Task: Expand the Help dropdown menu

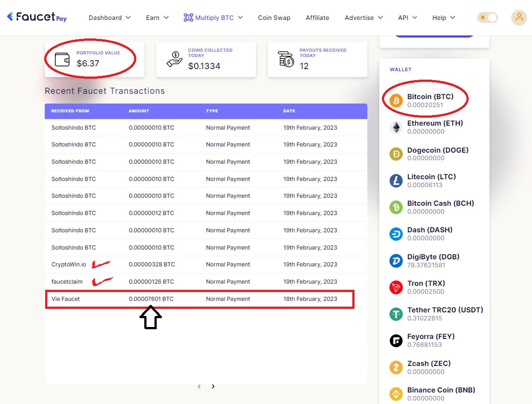Action: [444, 18]
